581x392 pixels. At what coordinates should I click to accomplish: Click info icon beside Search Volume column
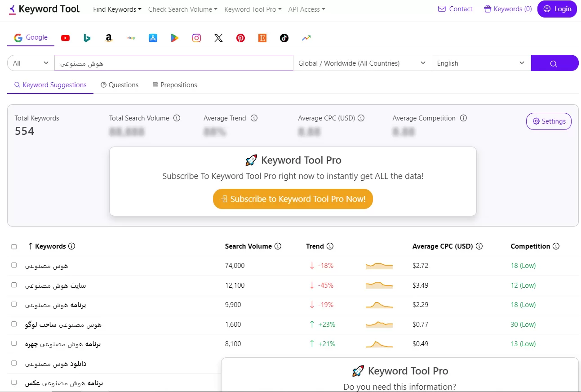(x=278, y=246)
